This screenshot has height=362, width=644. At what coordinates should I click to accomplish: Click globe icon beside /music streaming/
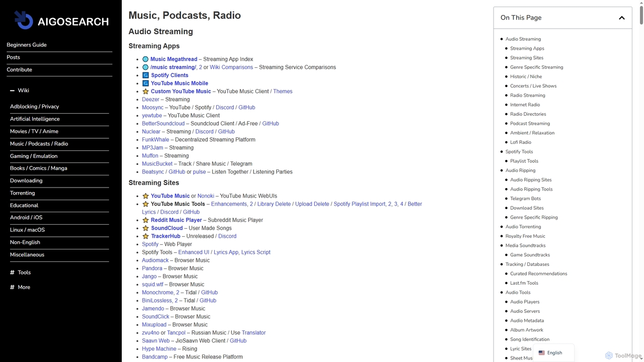tap(145, 67)
